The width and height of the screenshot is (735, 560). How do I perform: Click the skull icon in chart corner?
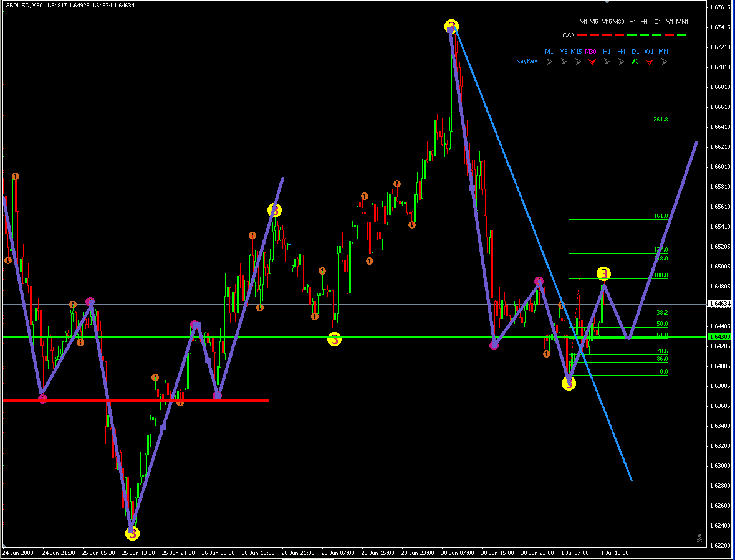click(699, 538)
